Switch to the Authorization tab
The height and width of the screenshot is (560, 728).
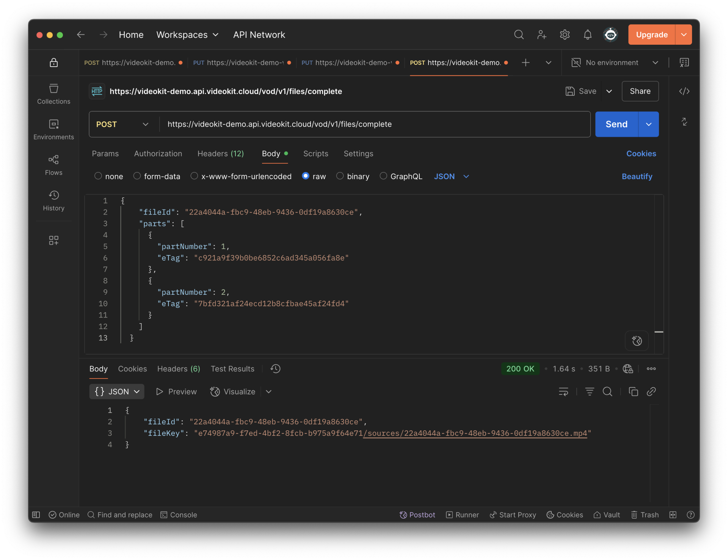click(158, 153)
